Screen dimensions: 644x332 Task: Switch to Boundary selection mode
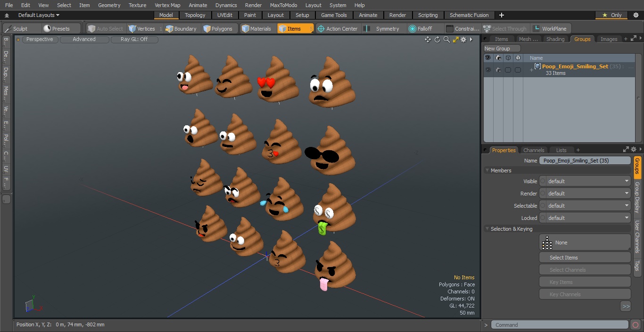(181, 29)
